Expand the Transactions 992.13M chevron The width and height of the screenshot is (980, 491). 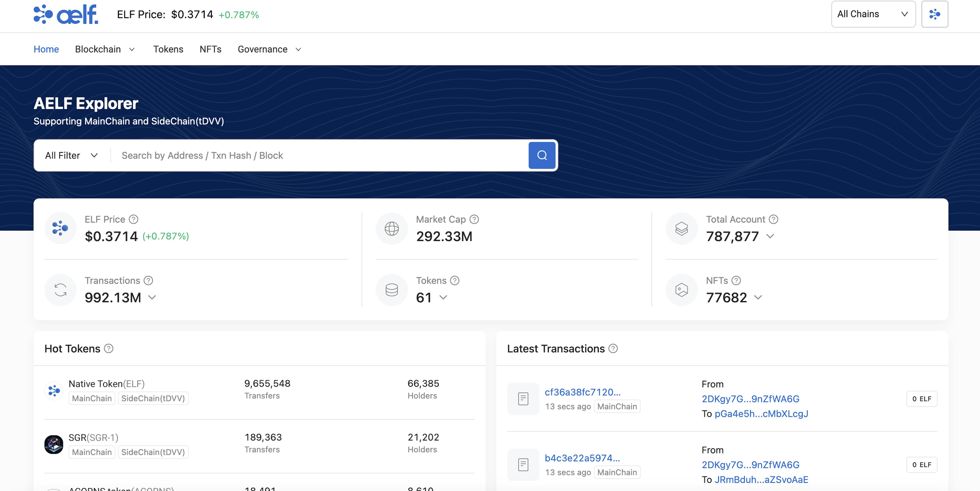[x=152, y=297]
